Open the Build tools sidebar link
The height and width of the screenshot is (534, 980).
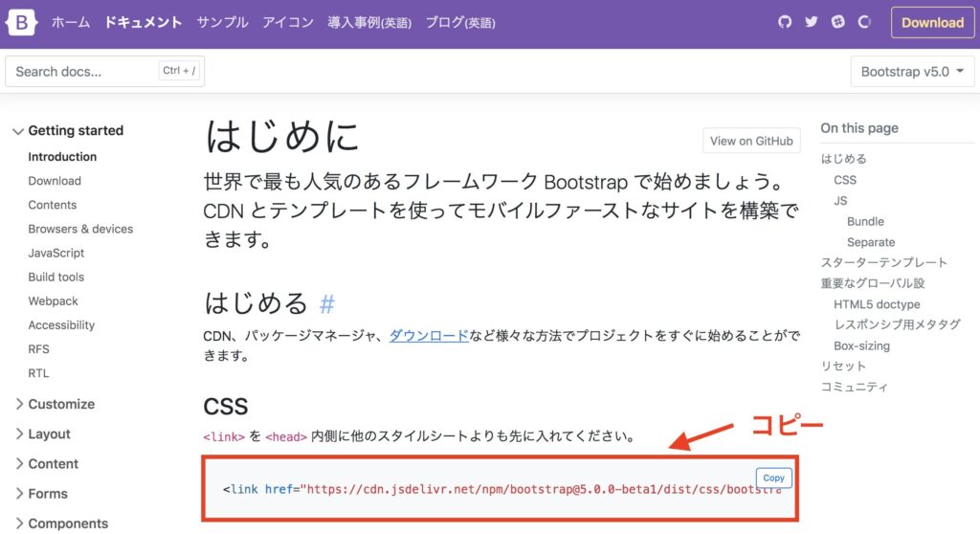[56, 277]
